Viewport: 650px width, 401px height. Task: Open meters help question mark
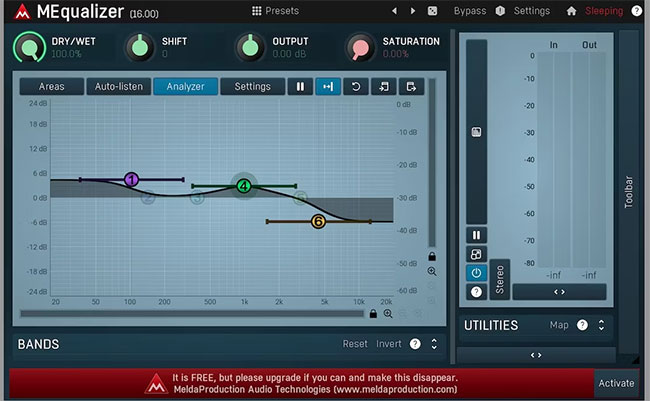pyautogui.click(x=476, y=292)
